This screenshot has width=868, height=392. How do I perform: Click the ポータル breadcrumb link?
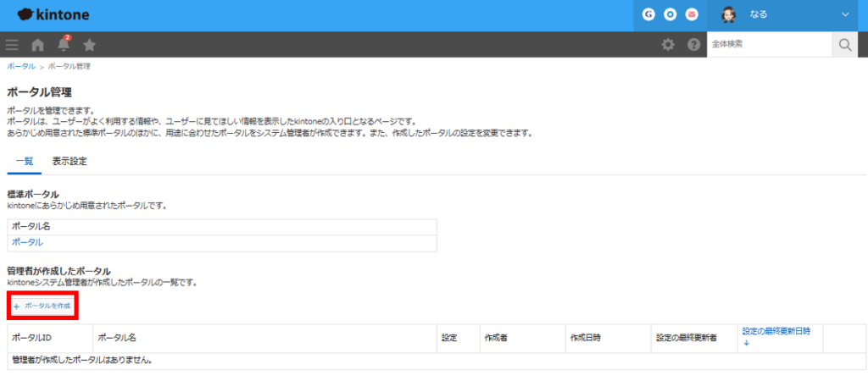click(x=20, y=66)
